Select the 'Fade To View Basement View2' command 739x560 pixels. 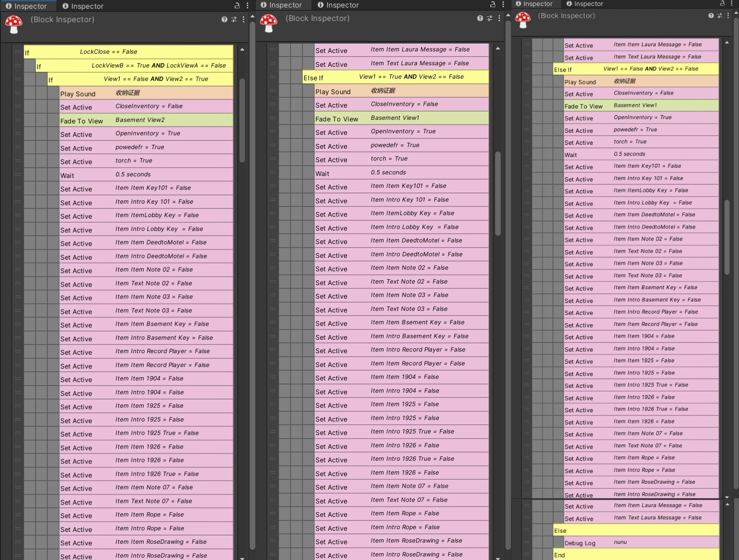click(x=146, y=120)
